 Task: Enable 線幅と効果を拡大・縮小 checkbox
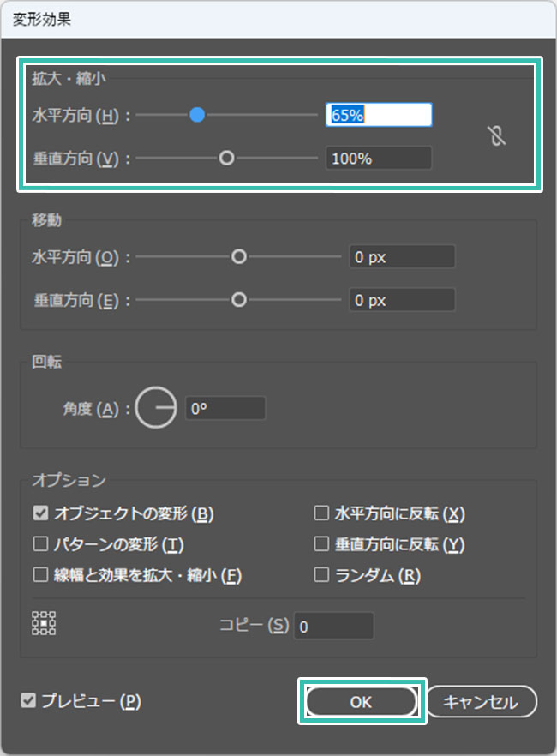[40, 575]
